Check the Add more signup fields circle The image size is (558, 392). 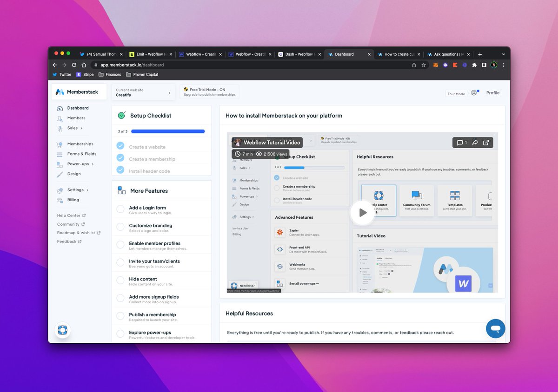click(x=120, y=298)
